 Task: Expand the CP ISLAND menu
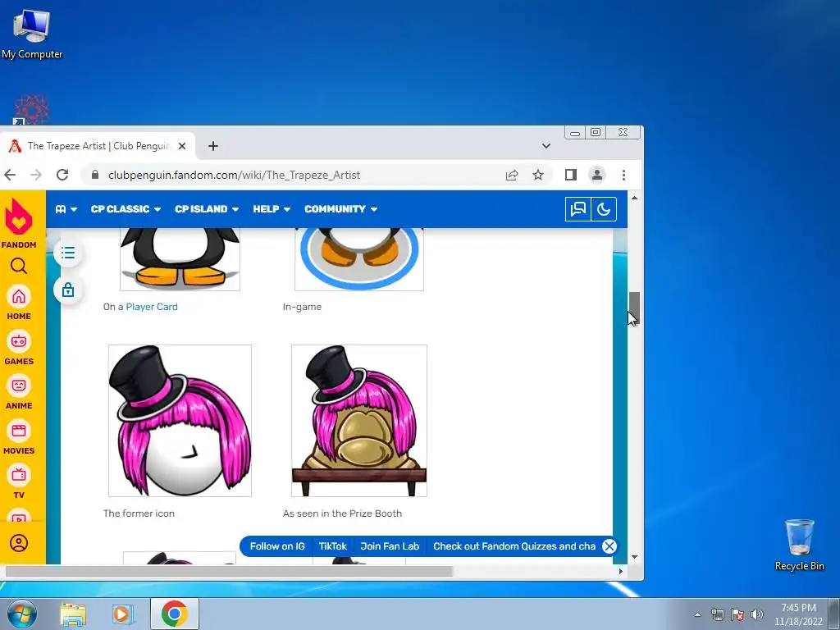[207, 209]
